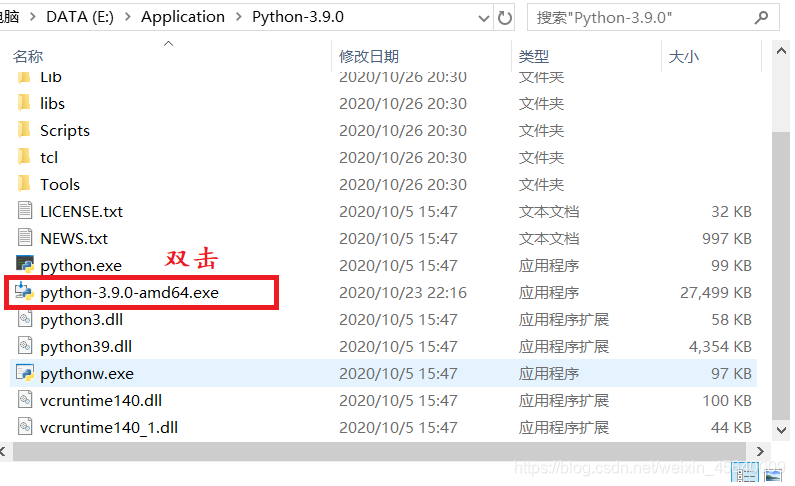Select the Tools folder name
The height and width of the screenshot is (486, 795).
(60, 184)
